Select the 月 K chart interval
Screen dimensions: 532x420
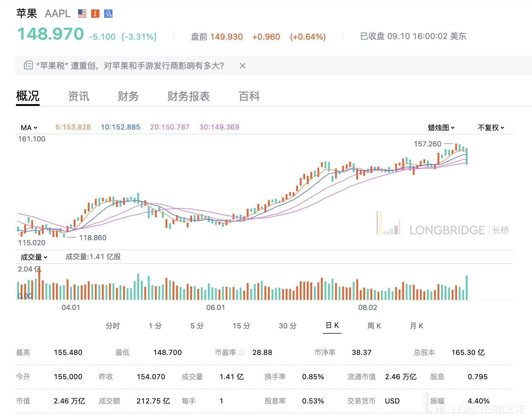click(417, 326)
